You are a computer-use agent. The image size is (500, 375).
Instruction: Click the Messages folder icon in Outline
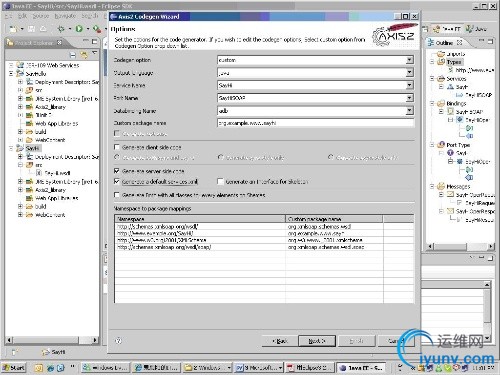tap(441, 186)
